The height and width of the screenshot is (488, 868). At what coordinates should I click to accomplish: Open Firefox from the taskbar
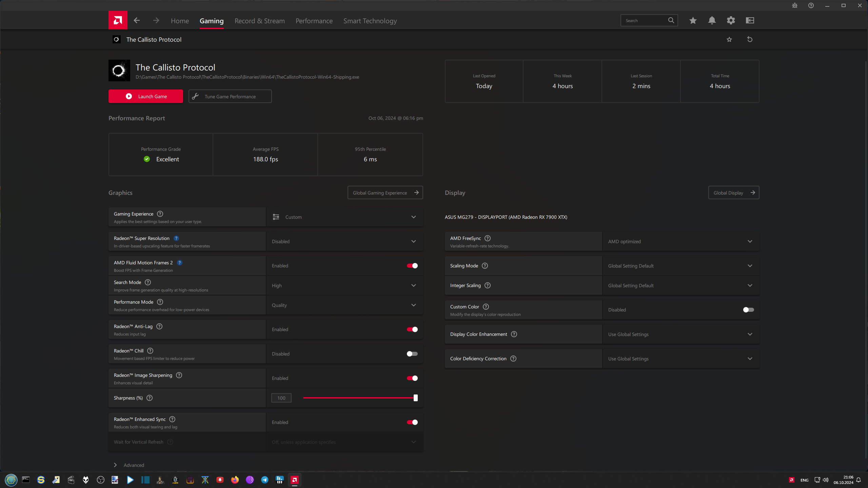[x=235, y=480]
